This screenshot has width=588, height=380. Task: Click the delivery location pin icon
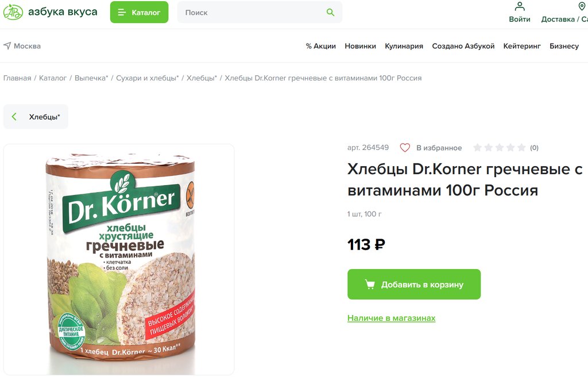point(581,7)
